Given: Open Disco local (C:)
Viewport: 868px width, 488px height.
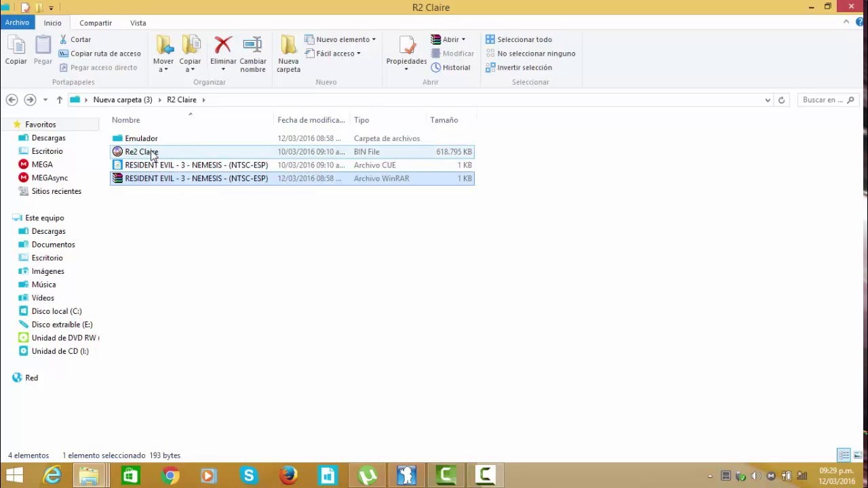Looking at the screenshot, I should (x=56, y=311).
